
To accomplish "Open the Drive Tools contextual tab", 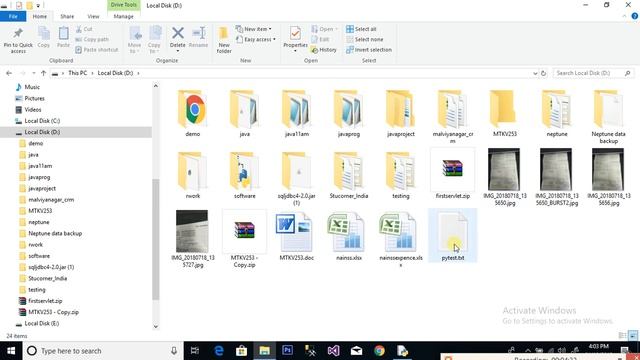I will 123,5.
